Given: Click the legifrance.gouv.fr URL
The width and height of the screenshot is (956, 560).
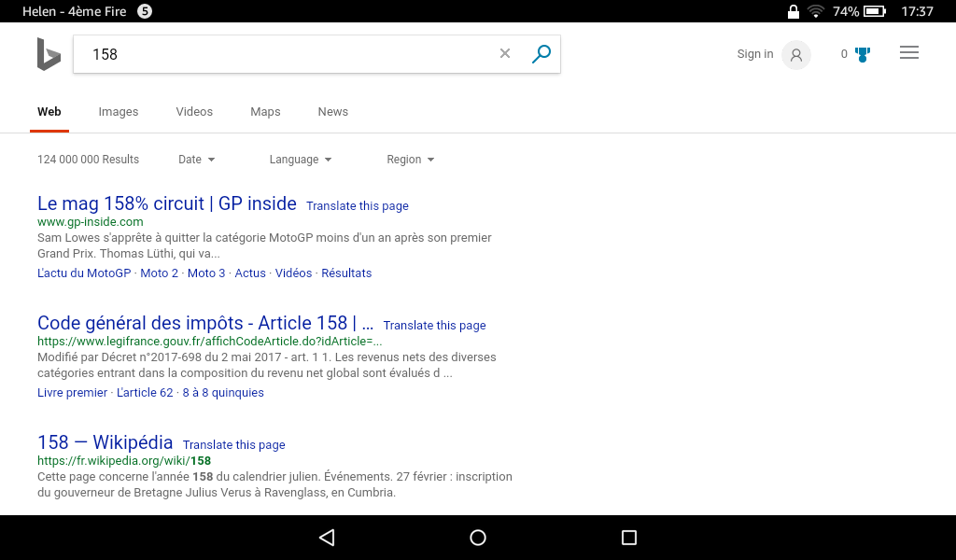Looking at the screenshot, I should [x=210, y=342].
